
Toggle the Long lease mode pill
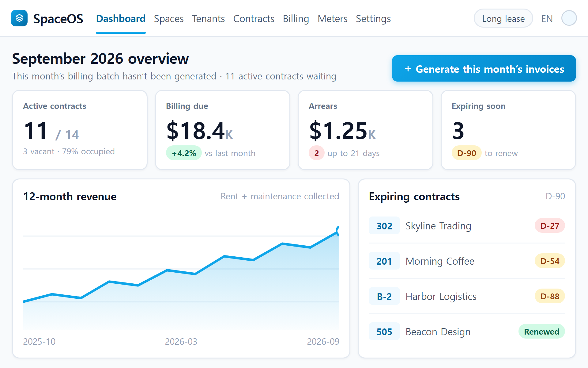(503, 18)
